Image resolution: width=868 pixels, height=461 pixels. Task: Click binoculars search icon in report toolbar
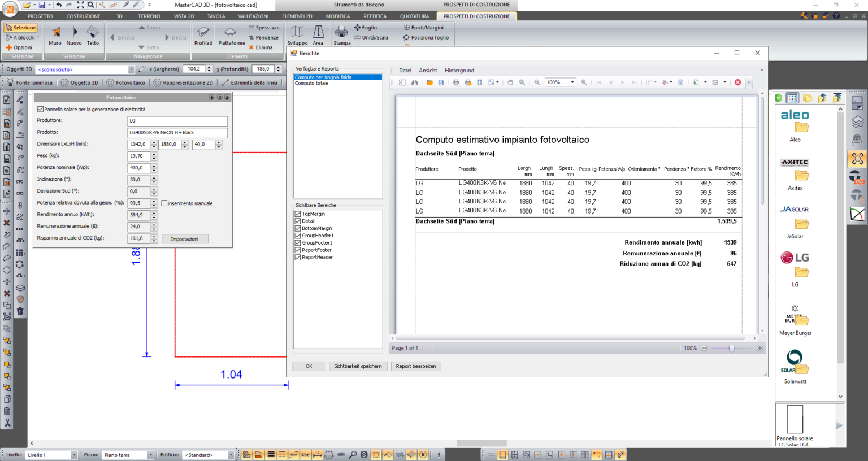pos(415,82)
